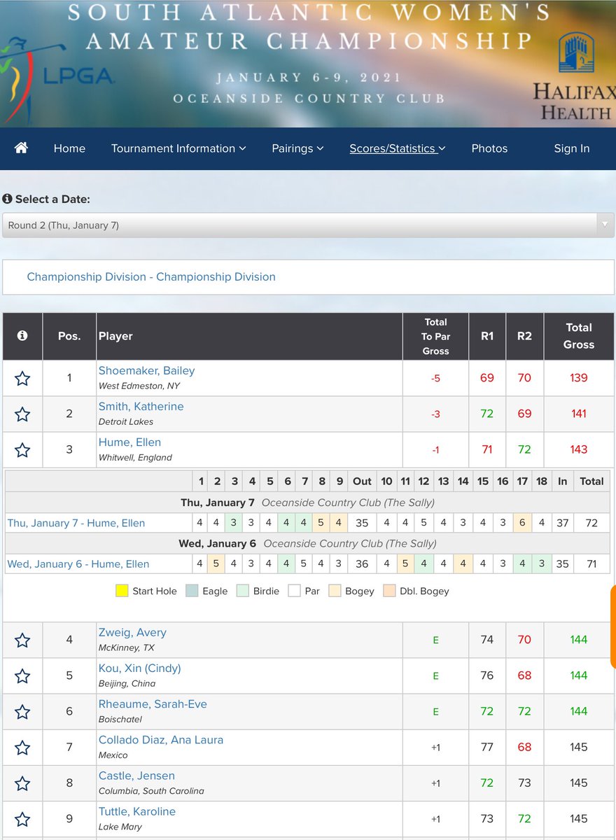Star the Kou, Xin (Cindy) row

pos(22,676)
